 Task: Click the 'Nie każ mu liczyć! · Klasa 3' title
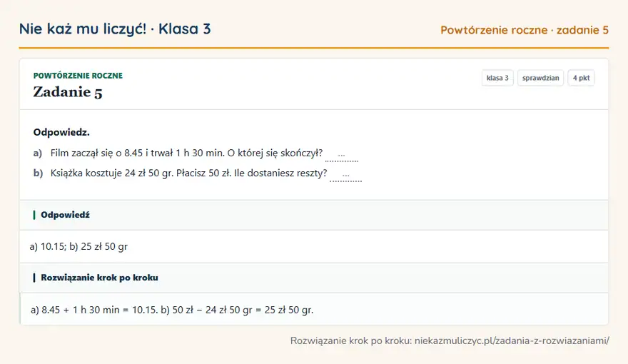[115, 29]
